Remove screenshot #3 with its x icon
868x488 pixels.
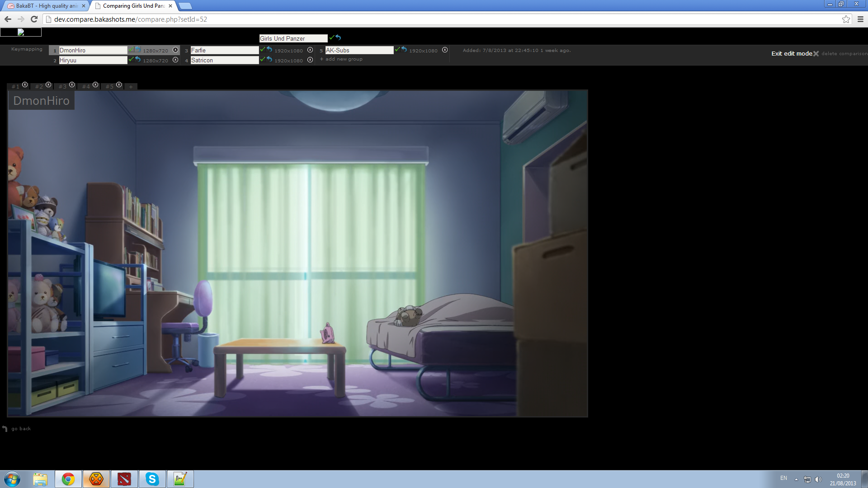tap(72, 84)
